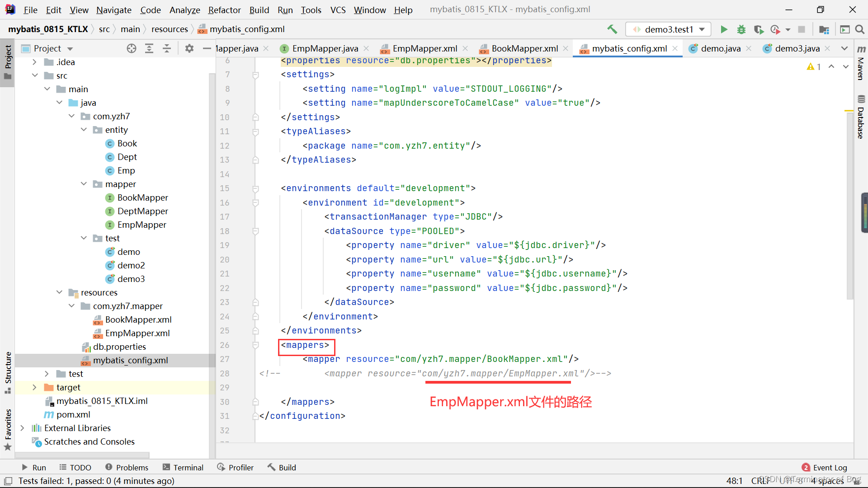Expand all in Project panel toolbar
This screenshot has height=488, width=868.
149,48
